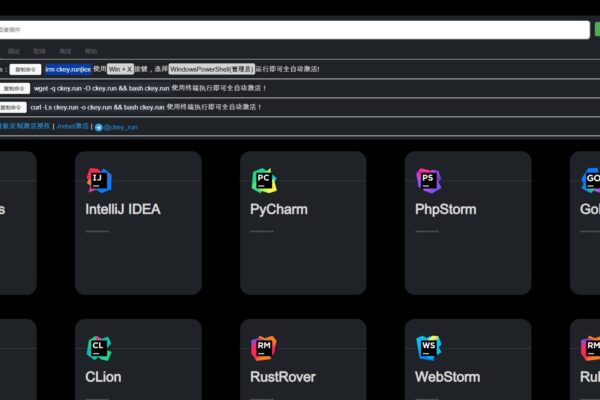Select the 'WebStorm' card title
This screenshot has height=400, width=600.
coord(447,377)
